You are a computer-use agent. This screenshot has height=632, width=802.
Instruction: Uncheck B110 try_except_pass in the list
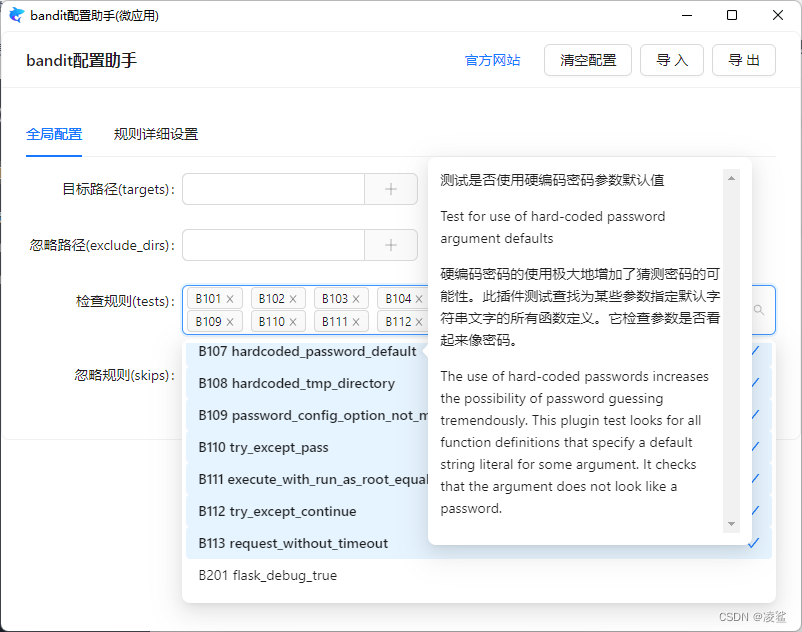753,447
